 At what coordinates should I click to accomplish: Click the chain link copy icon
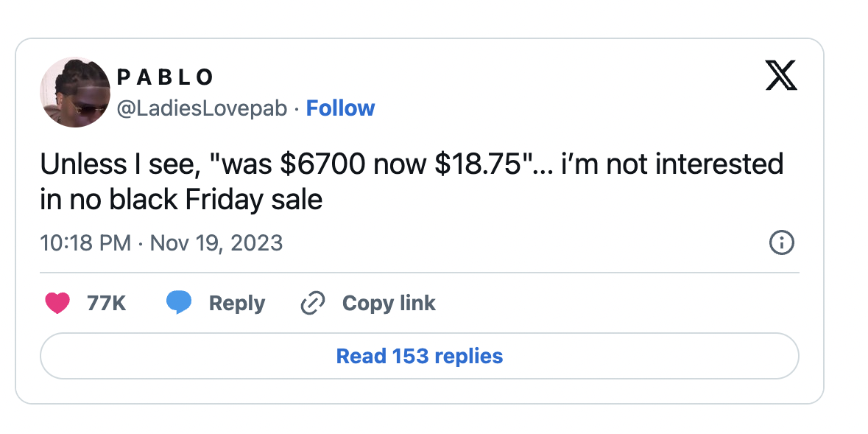pos(313,303)
